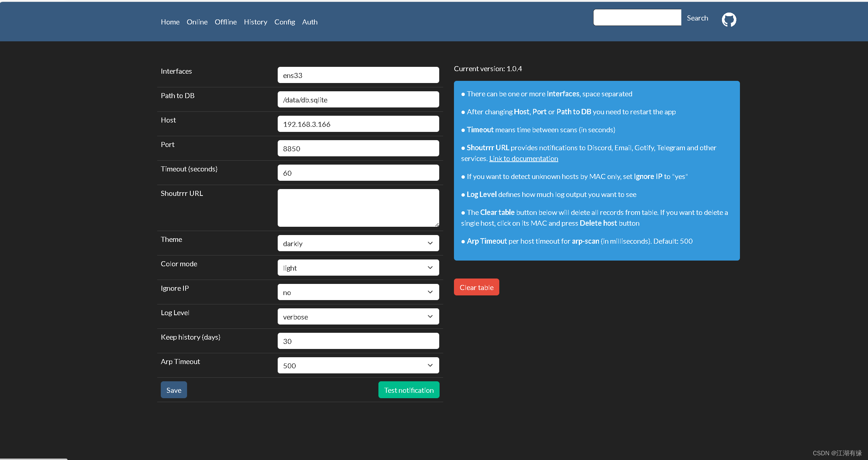Expand the Color mode dropdown
This screenshot has height=460, width=868.
[358, 268]
